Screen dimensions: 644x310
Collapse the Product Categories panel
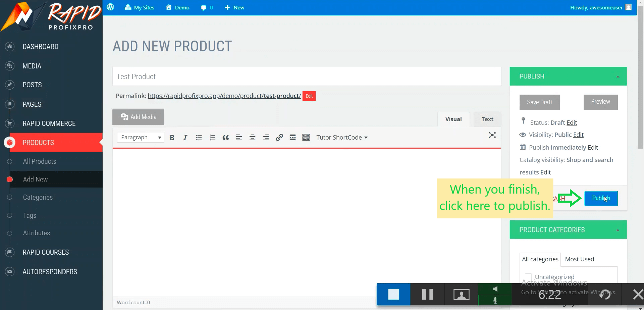click(618, 230)
